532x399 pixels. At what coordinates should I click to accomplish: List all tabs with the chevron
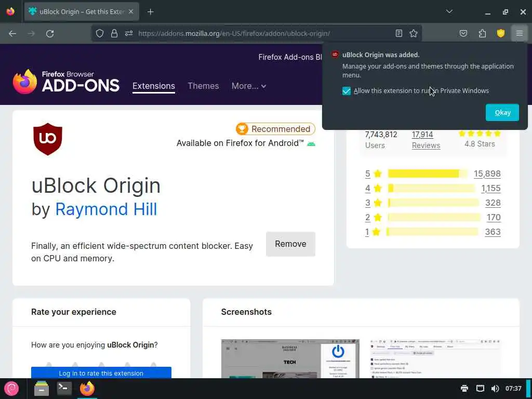(449, 11)
